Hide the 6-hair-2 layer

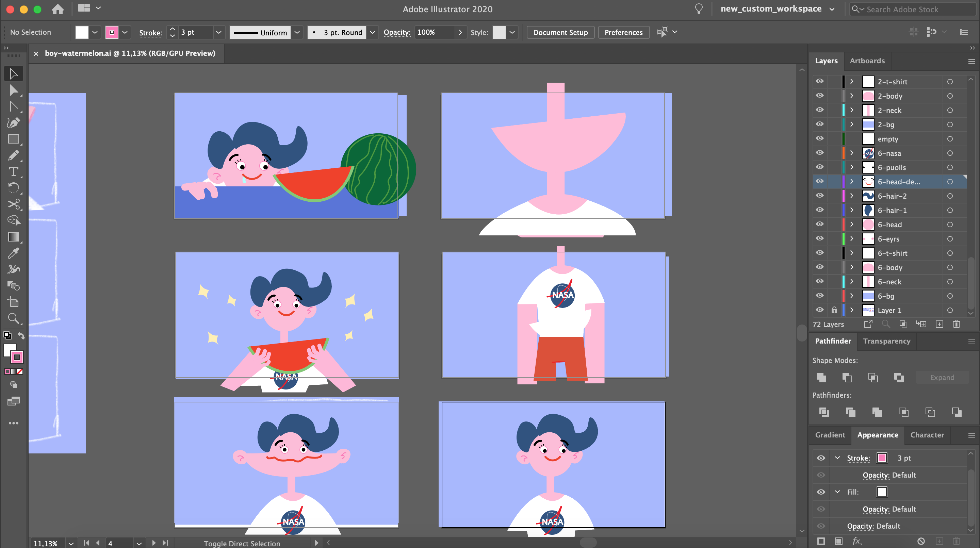click(x=819, y=196)
